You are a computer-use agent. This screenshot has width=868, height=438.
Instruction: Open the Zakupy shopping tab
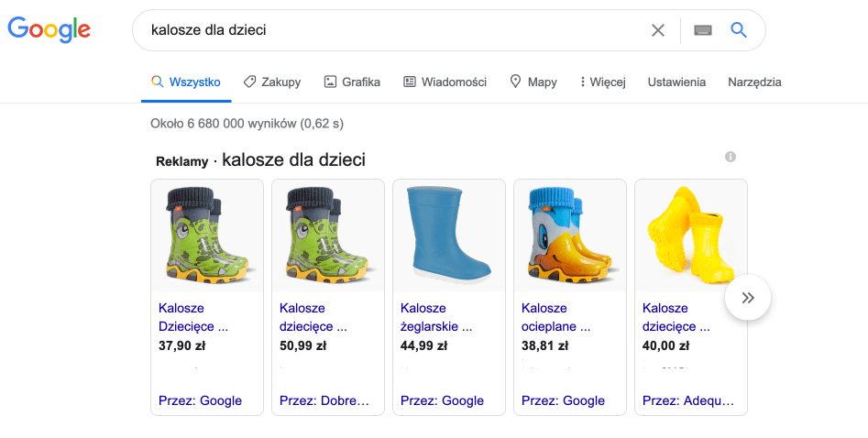[x=272, y=82]
